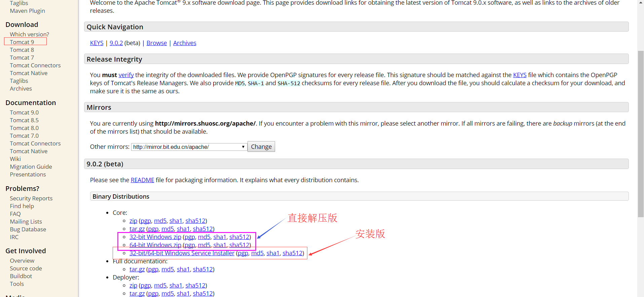Open IRC link
The width and height of the screenshot is (644, 297).
tap(14, 237)
